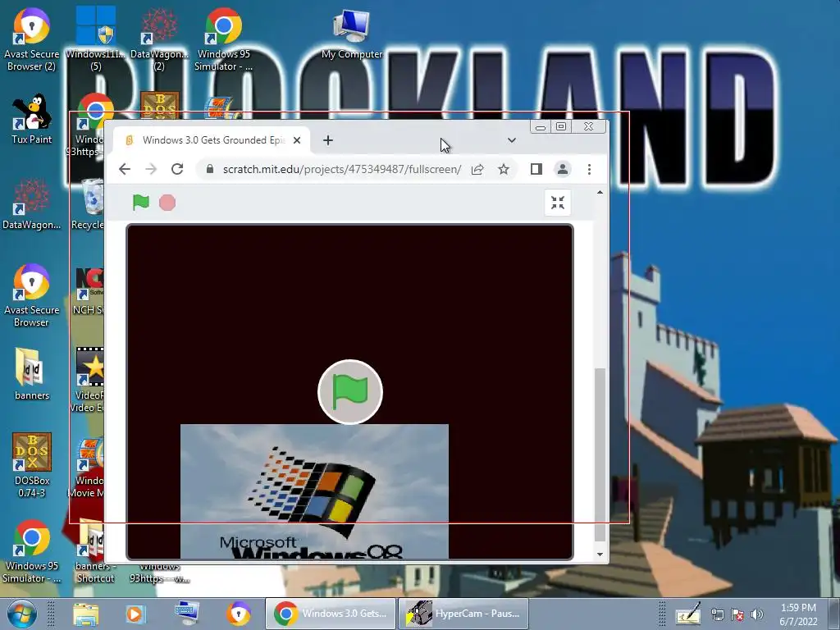Select the Tux Paint desktop icon
840x630 pixels.
pyautogui.click(x=32, y=119)
